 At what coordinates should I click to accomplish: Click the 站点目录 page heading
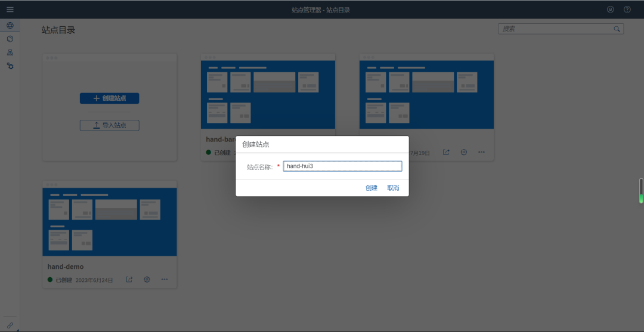[x=58, y=30]
